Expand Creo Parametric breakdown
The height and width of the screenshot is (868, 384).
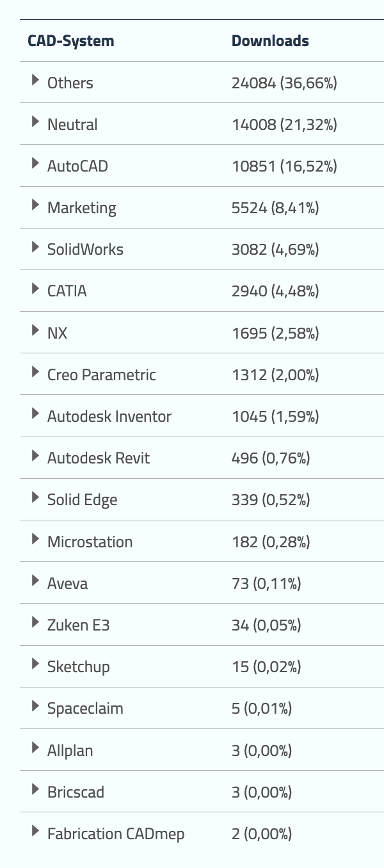(35, 372)
